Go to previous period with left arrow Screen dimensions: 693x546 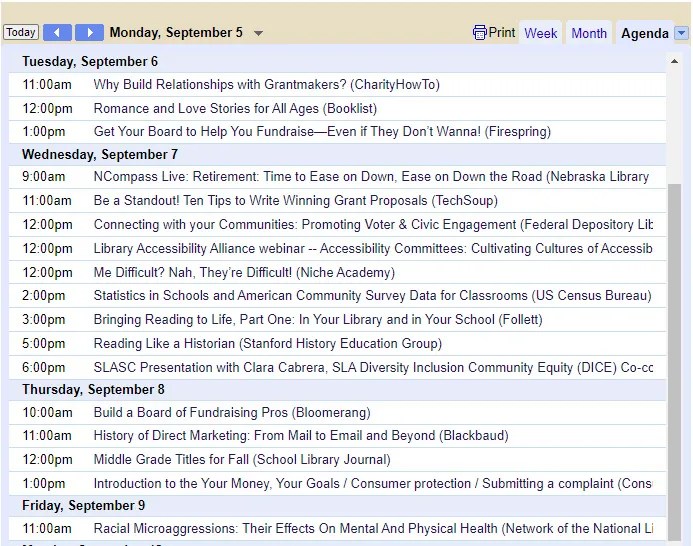(57, 32)
